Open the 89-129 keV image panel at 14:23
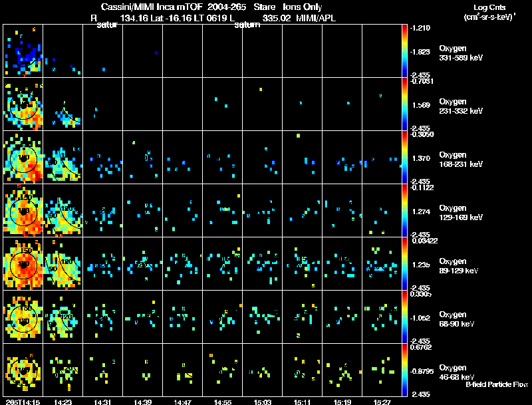The width and height of the screenshot is (532, 405). (63, 264)
